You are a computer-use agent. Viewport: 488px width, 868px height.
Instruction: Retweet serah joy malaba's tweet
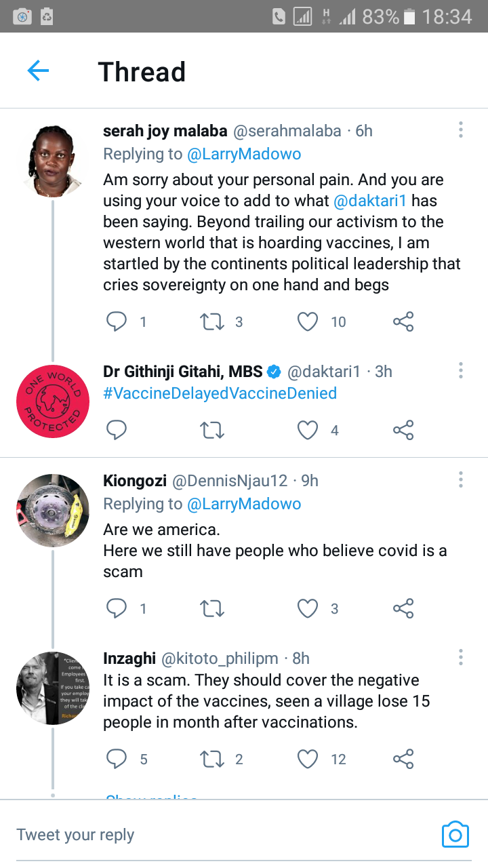click(x=213, y=322)
